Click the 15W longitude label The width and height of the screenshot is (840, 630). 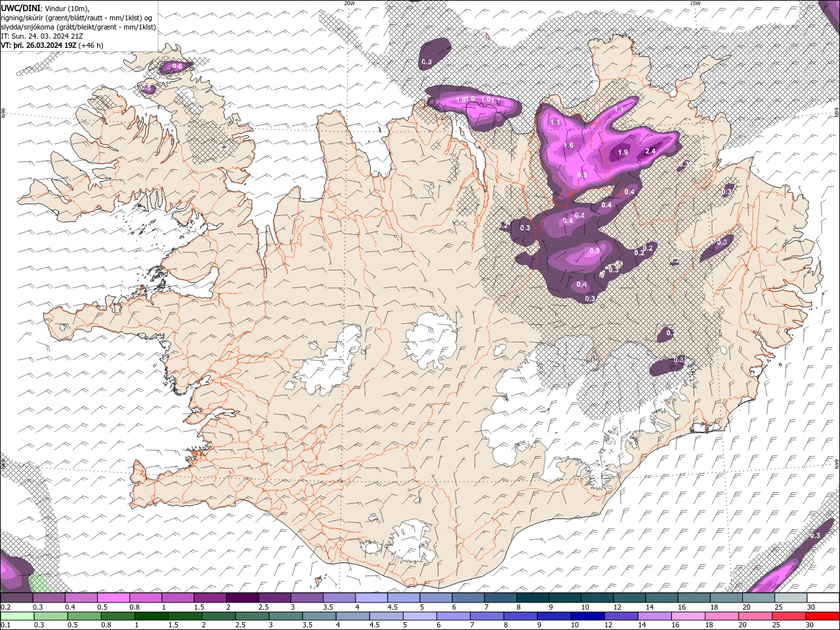click(x=695, y=3)
